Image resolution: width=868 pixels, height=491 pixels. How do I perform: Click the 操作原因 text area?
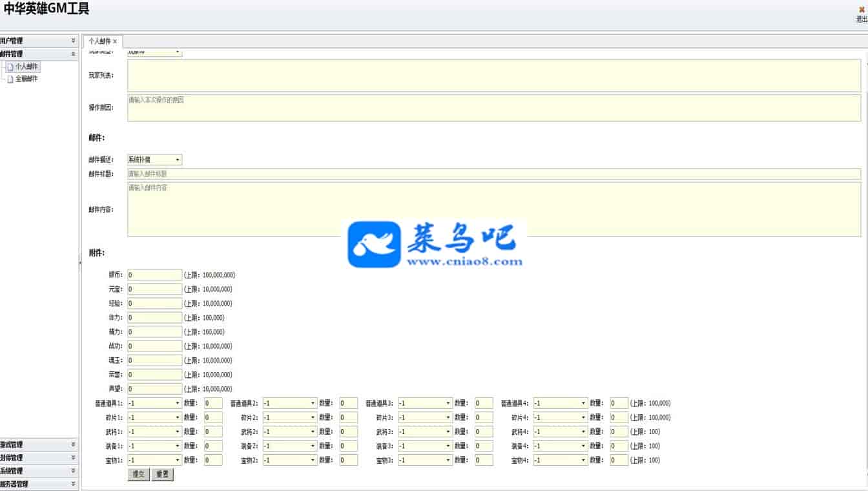click(493, 108)
